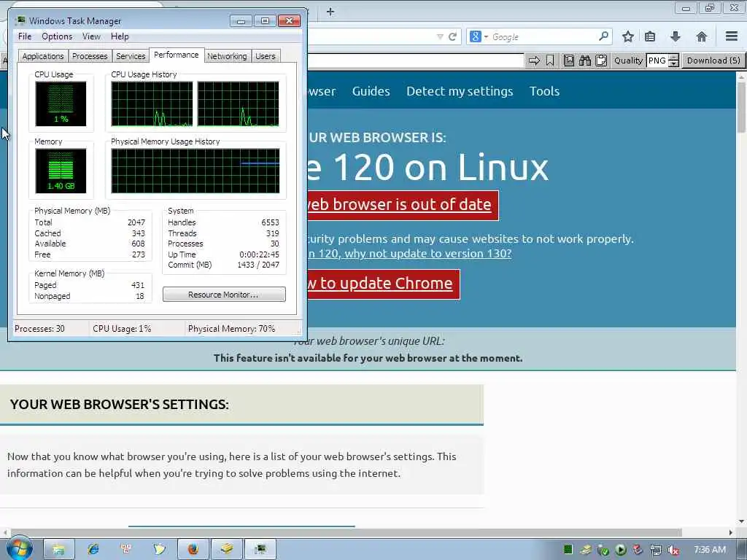Open the Firefox hamburger menu
Viewport: 747px width, 560px height.
click(x=732, y=36)
